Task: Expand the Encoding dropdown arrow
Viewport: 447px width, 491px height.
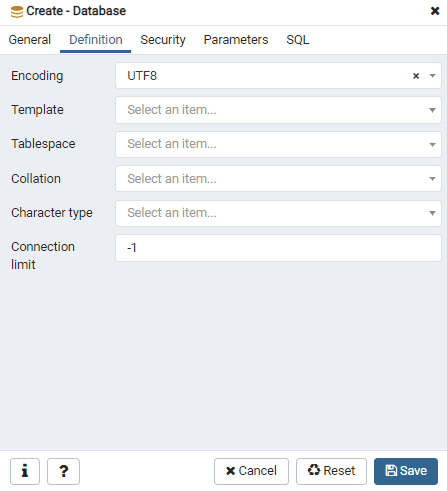Action: tap(432, 76)
